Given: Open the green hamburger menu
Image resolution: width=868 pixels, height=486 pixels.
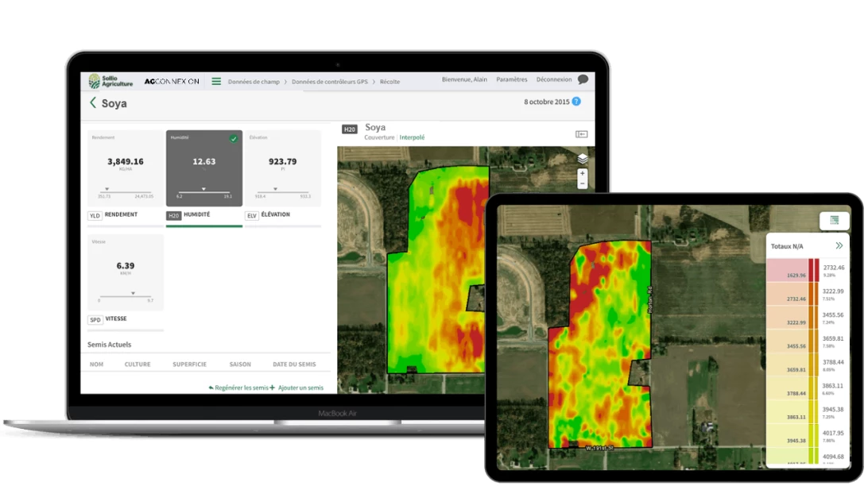Looking at the screenshot, I should pyautogui.click(x=216, y=81).
